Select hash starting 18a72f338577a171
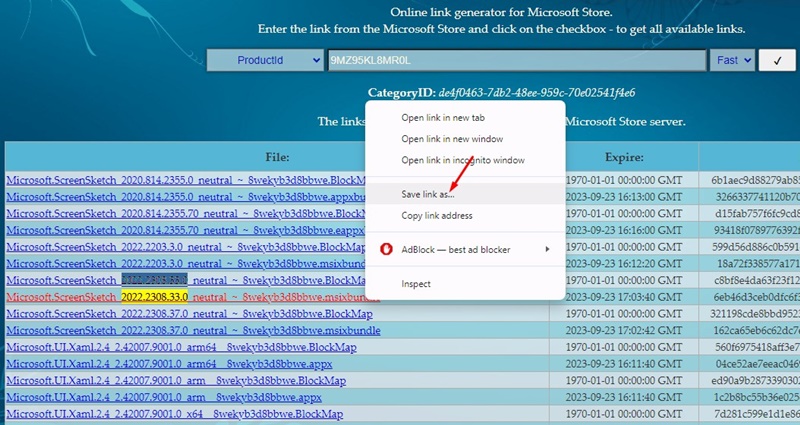The image size is (800, 425). tap(758, 264)
